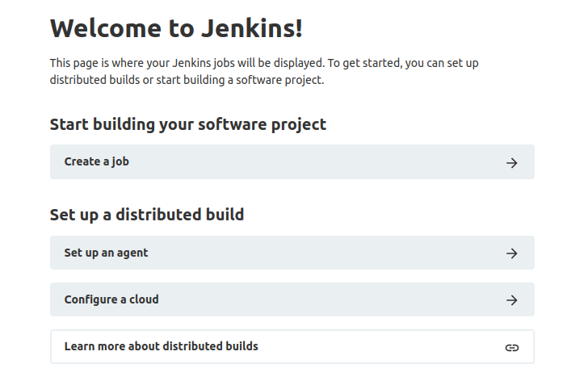
Task: Click the chain link icon on Learn more row
Action: click(512, 348)
